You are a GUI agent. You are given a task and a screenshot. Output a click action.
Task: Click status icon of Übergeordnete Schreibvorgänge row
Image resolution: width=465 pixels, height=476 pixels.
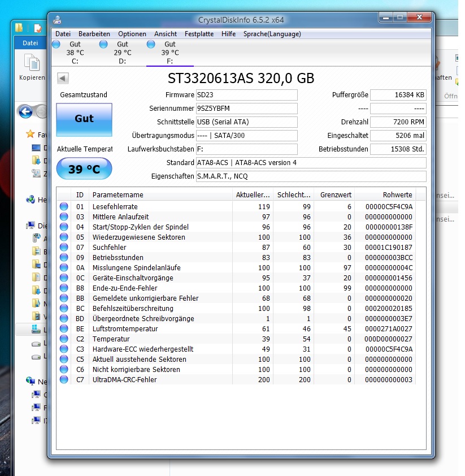point(64,318)
